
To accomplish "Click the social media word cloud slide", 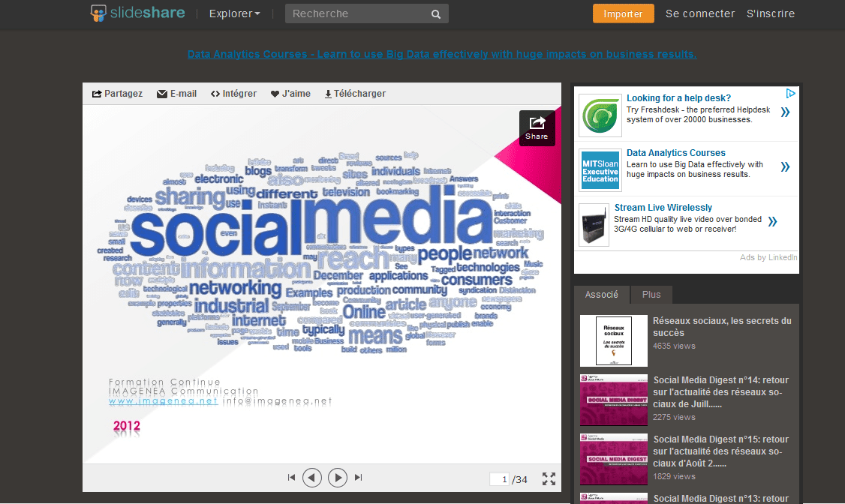I will click(322, 283).
